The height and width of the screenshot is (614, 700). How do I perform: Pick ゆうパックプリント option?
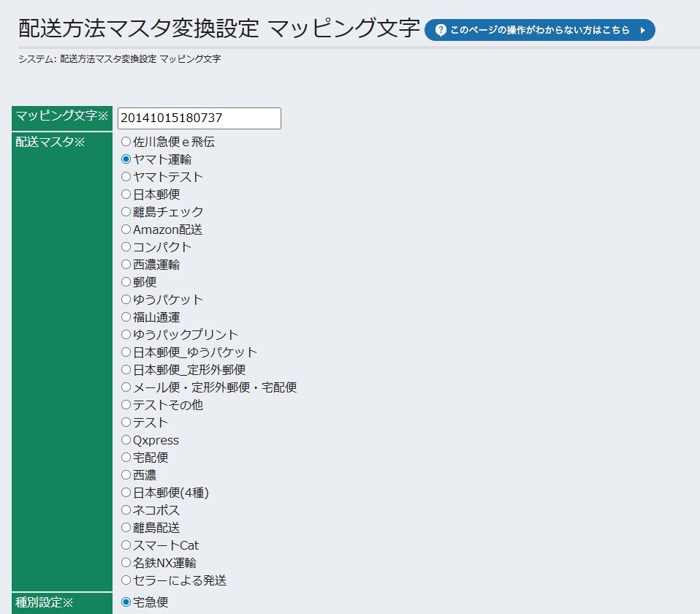[126, 335]
